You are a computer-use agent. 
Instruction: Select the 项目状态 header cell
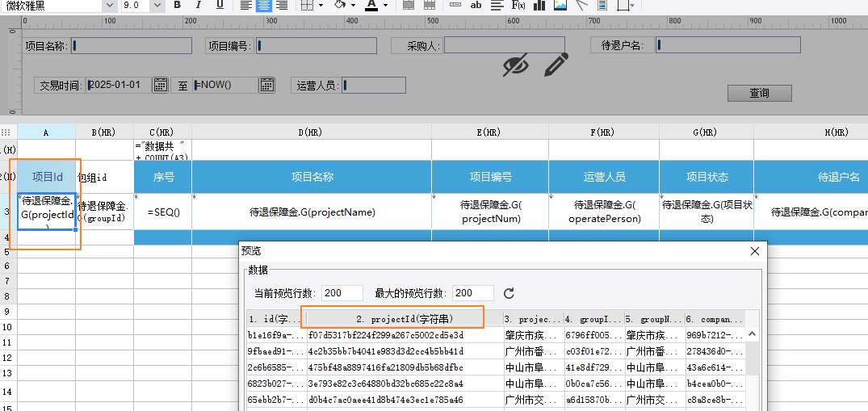707,177
